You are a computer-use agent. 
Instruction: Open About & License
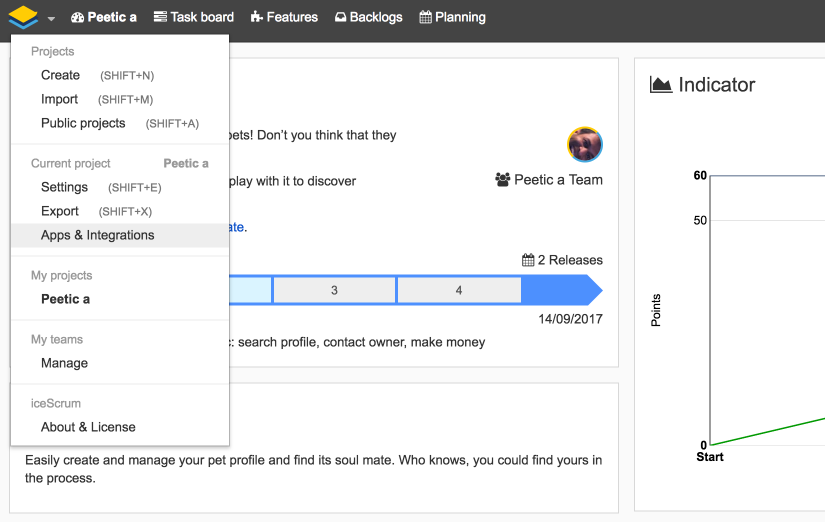(88, 427)
